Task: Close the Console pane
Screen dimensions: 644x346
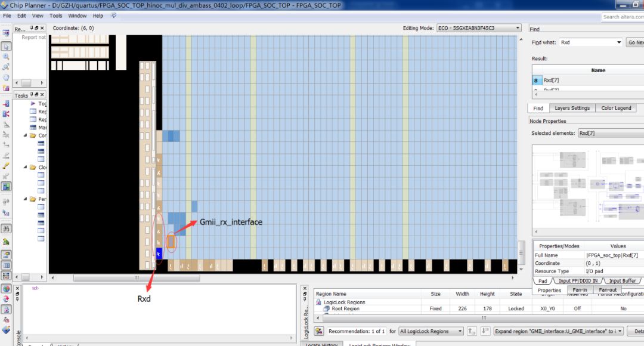Action: click(17, 289)
